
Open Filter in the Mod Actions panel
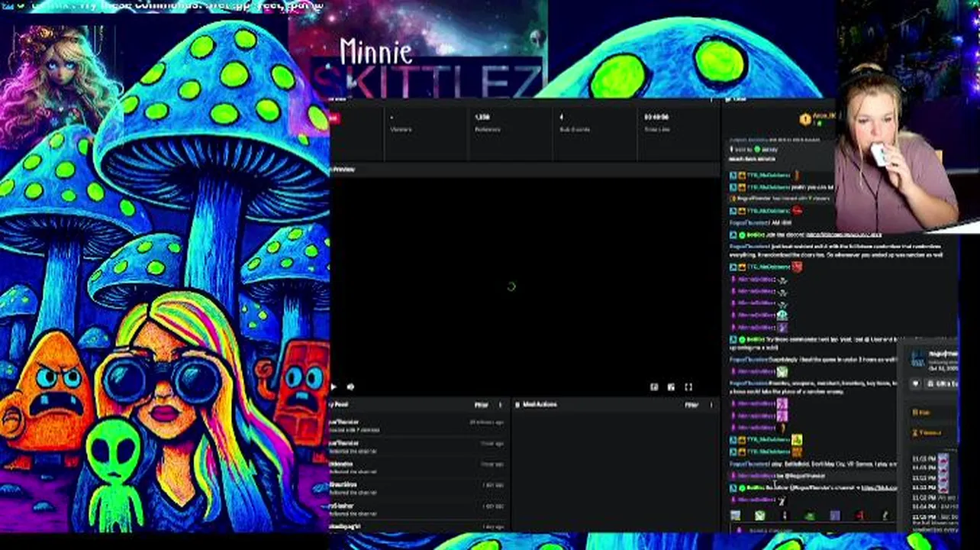(x=691, y=405)
